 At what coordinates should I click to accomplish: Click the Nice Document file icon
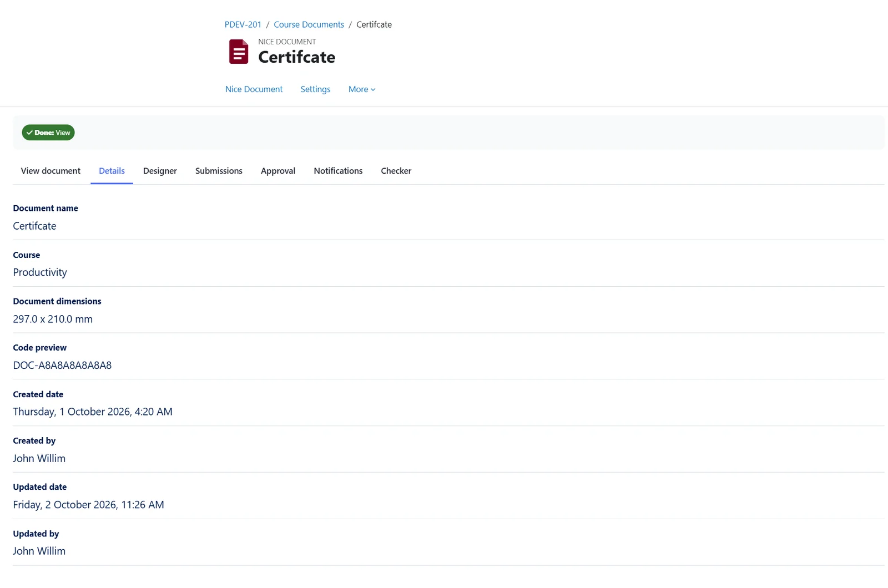239,52
